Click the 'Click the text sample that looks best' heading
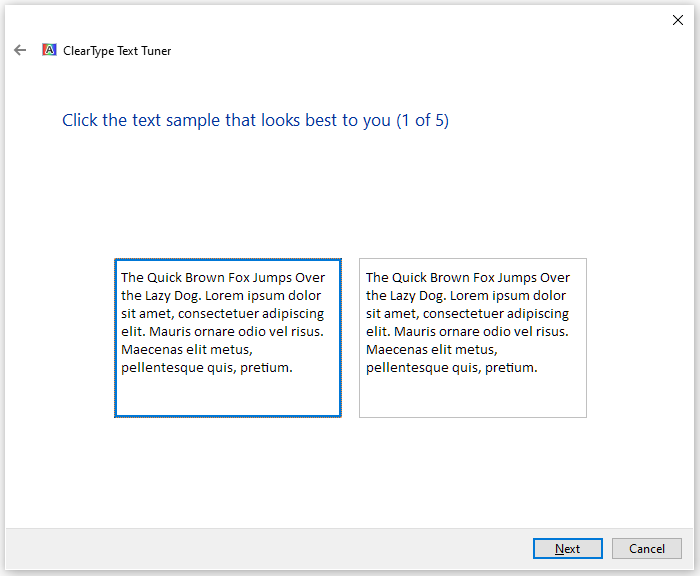This screenshot has width=700, height=576. (255, 120)
